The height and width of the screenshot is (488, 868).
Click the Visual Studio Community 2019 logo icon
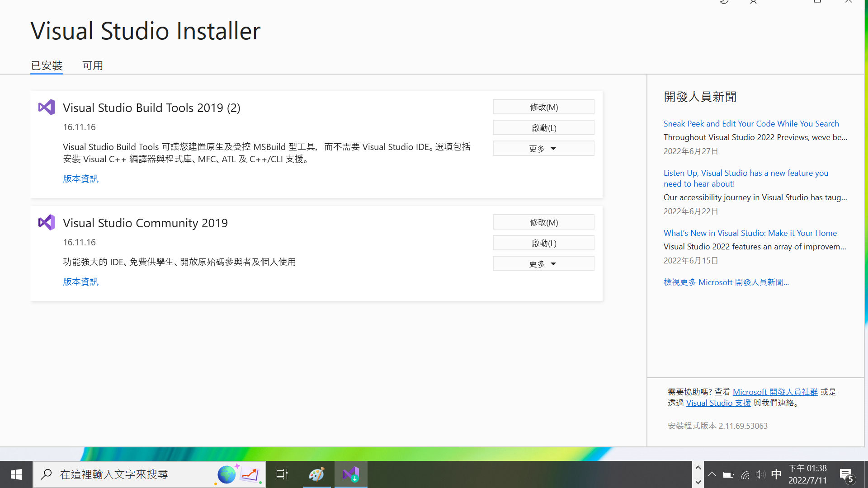pyautogui.click(x=47, y=222)
